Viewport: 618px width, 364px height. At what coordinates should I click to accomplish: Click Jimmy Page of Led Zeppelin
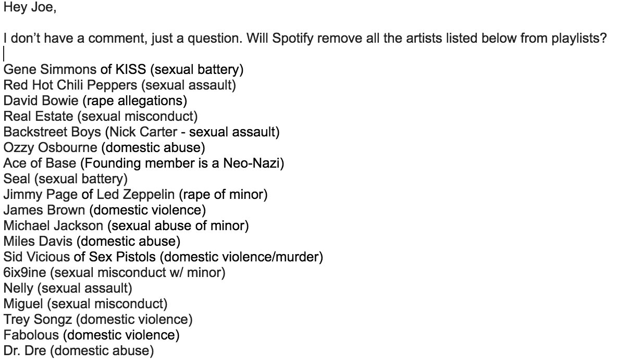pyautogui.click(x=90, y=194)
